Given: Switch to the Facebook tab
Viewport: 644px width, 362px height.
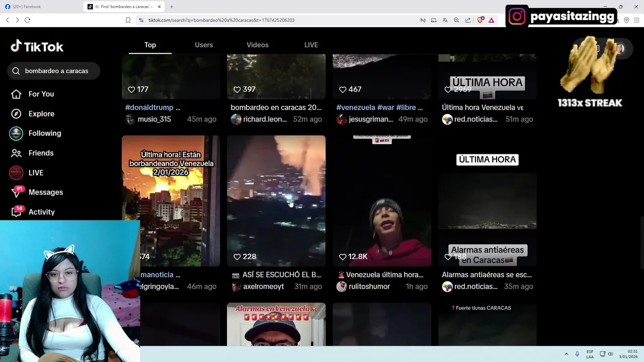Looking at the screenshot, I should click(x=42, y=7).
